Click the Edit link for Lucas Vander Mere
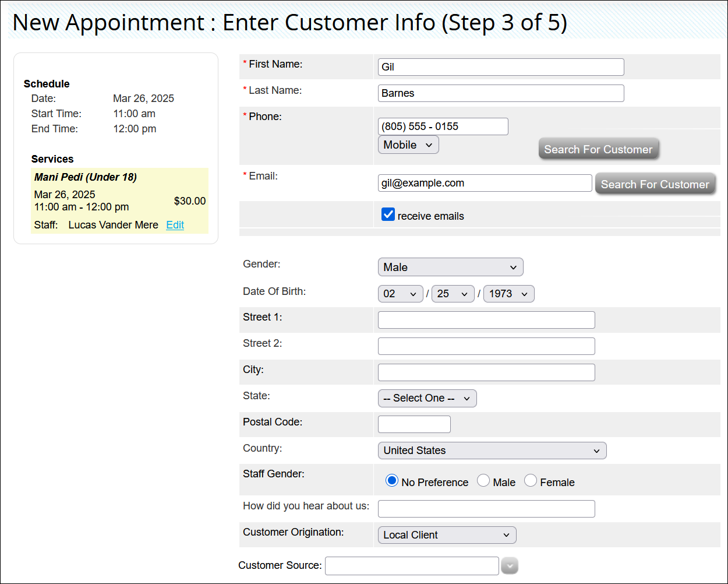 (x=175, y=225)
